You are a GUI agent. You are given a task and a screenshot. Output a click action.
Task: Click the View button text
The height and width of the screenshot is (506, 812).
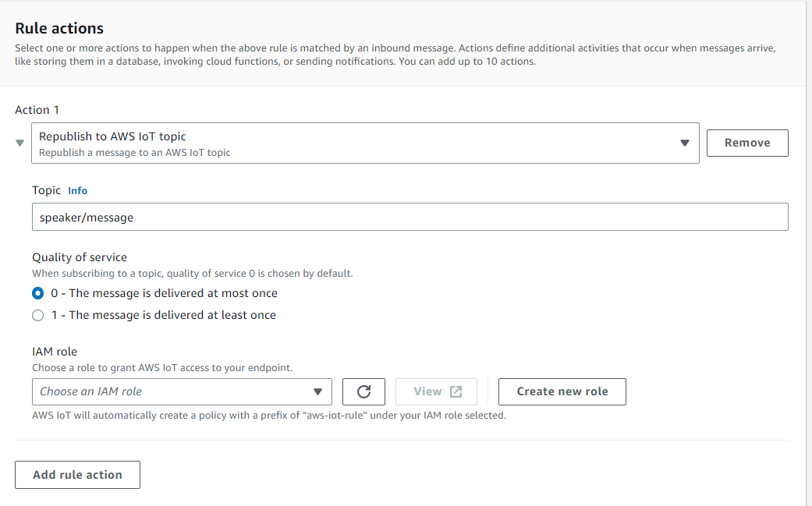tap(427, 391)
